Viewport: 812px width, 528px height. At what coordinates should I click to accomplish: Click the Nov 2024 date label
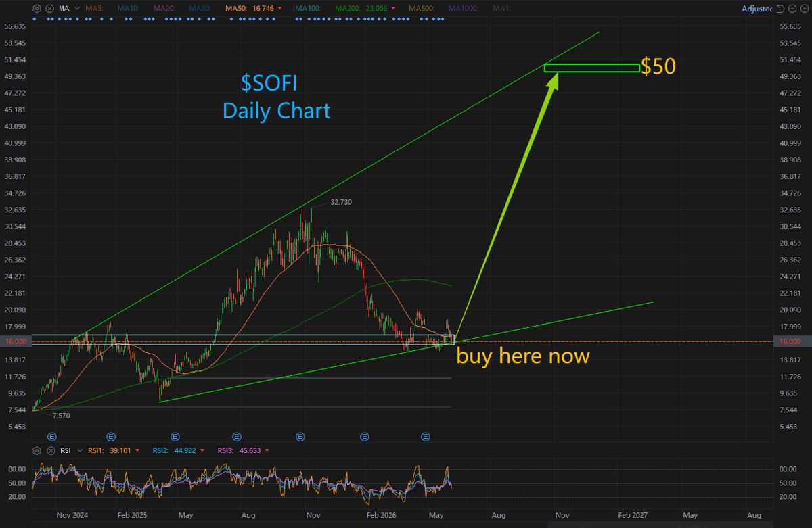(x=72, y=514)
